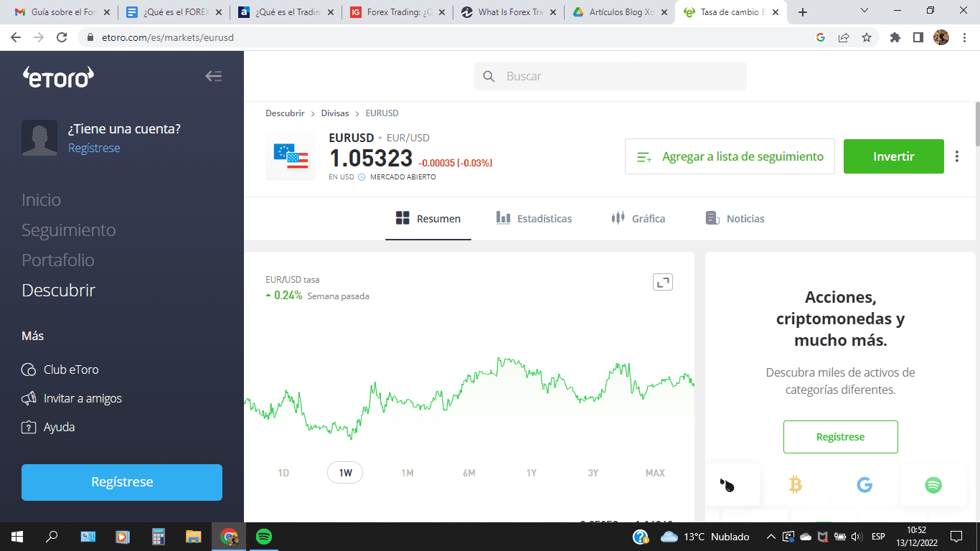This screenshot has height=551, width=980.
Task: Click the market open clock icon
Action: [362, 176]
